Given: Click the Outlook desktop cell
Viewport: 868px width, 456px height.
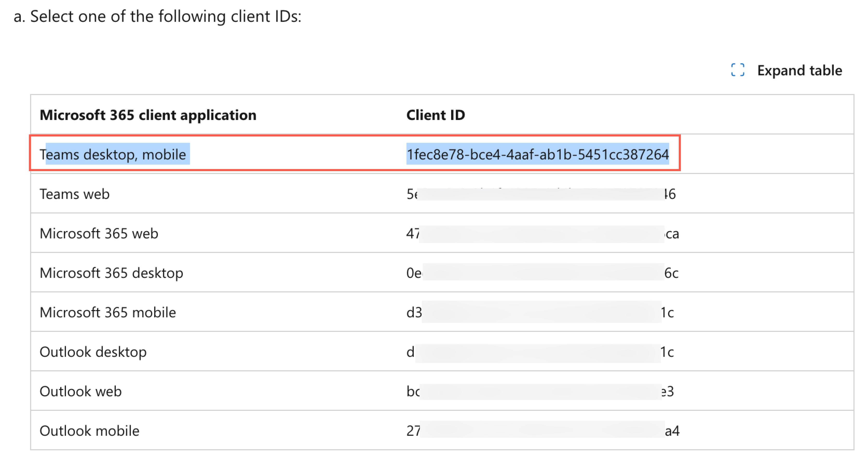Looking at the screenshot, I should pyautogui.click(x=93, y=352).
